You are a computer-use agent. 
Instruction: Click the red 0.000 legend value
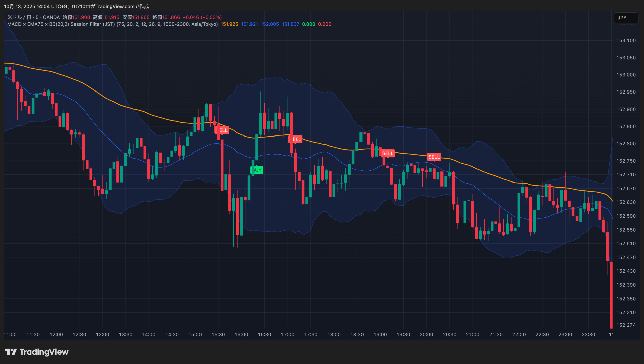(325, 24)
